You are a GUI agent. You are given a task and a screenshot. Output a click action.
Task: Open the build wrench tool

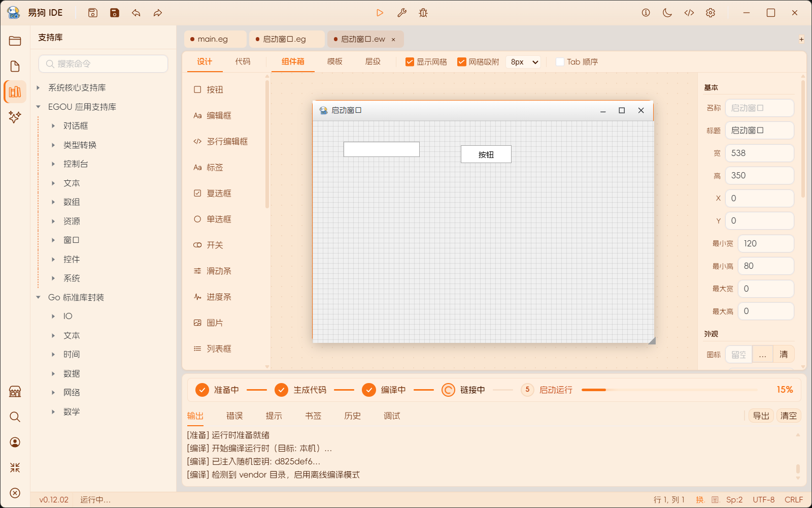402,13
